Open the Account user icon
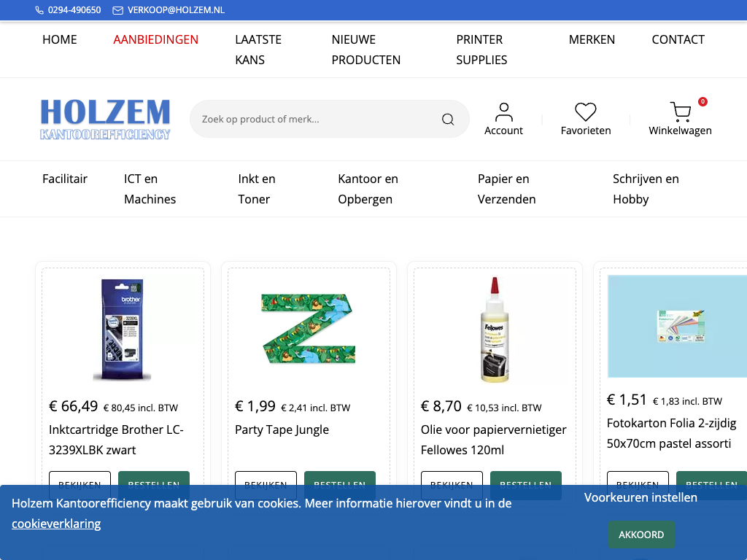 (503, 112)
